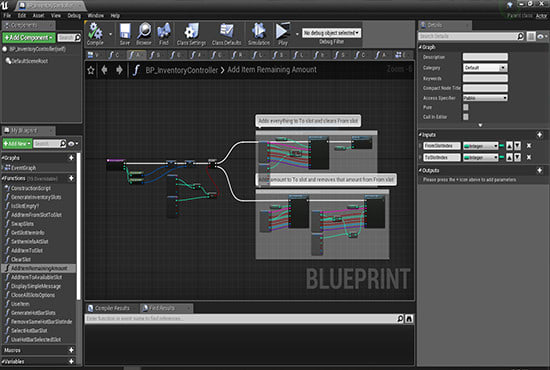Select the SwapSlots function

point(22,224)
